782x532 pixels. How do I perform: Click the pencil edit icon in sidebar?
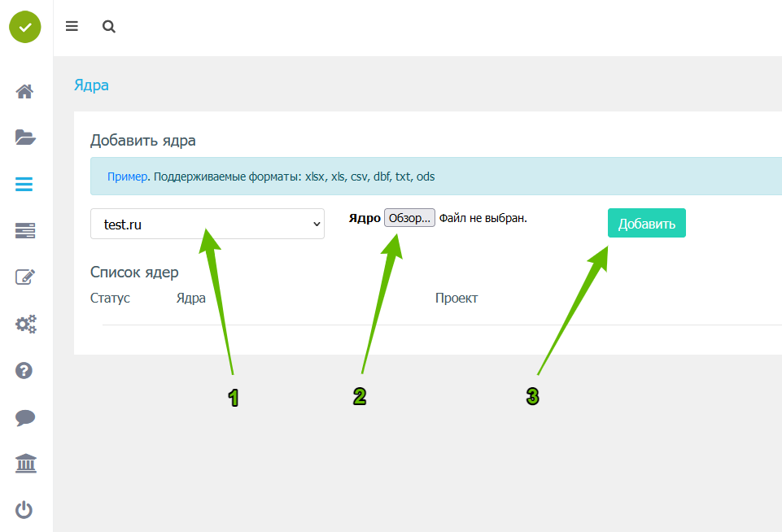click(x=24, y=277)
